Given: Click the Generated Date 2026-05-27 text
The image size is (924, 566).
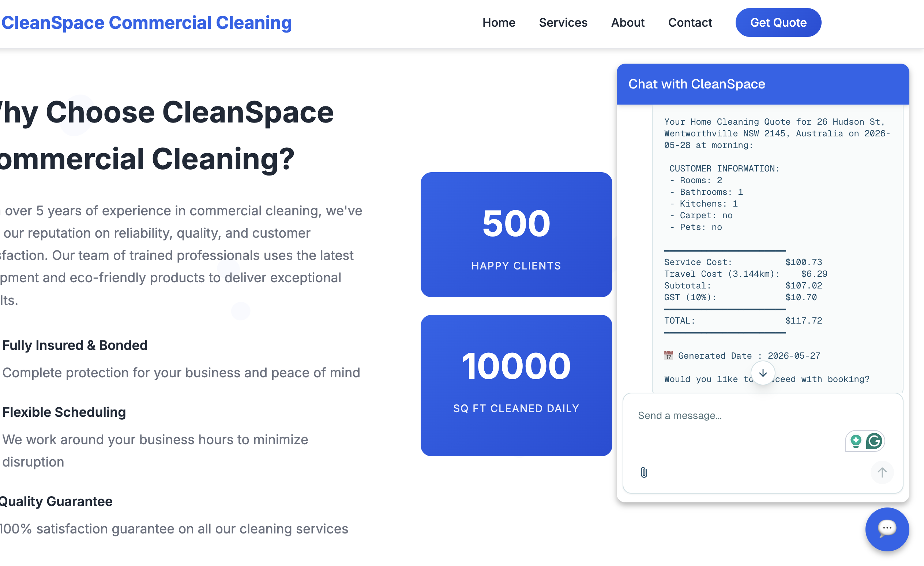Looking at the screenshot, I should coord(749,356).
